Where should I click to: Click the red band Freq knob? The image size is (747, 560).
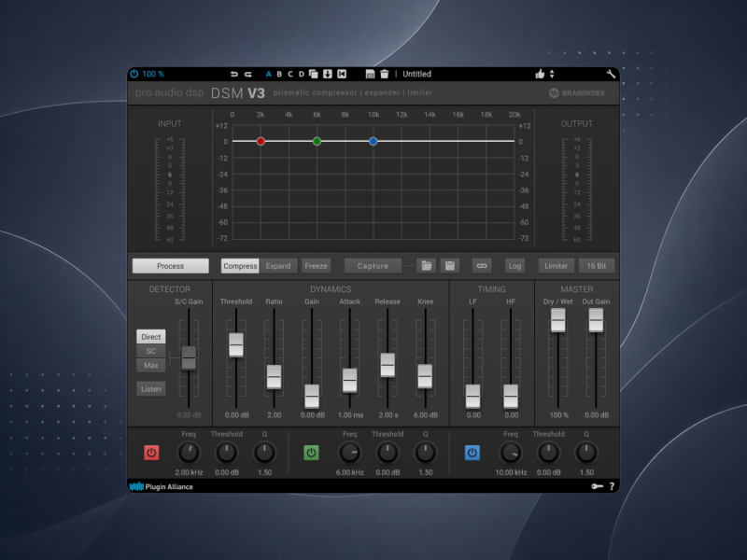click(189, 453)
